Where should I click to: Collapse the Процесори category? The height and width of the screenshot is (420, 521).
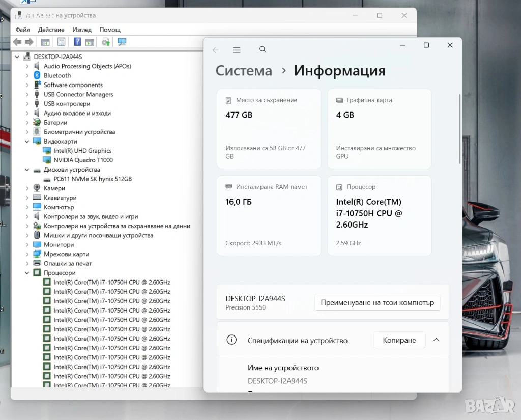pos(27,273)
